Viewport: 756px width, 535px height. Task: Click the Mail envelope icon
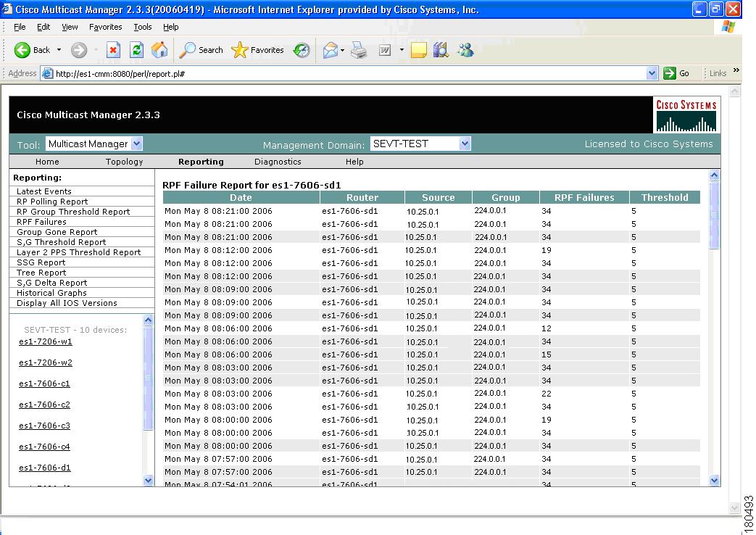[331, 50]
